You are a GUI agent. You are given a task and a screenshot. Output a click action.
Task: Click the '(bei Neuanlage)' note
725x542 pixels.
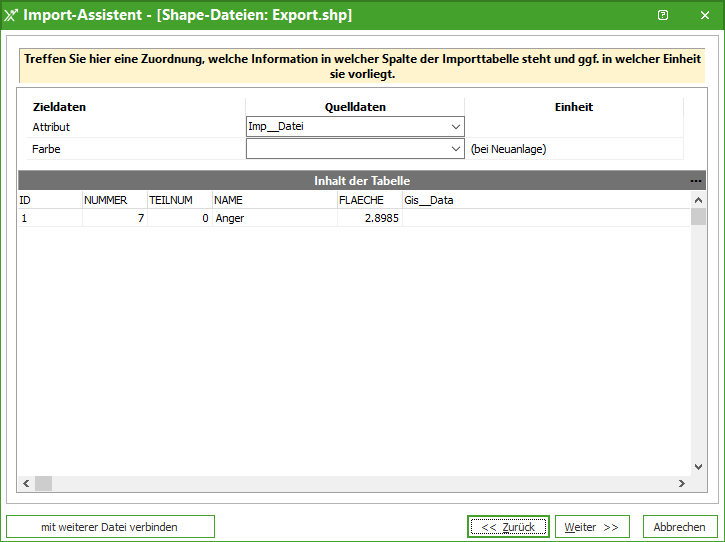508,149
